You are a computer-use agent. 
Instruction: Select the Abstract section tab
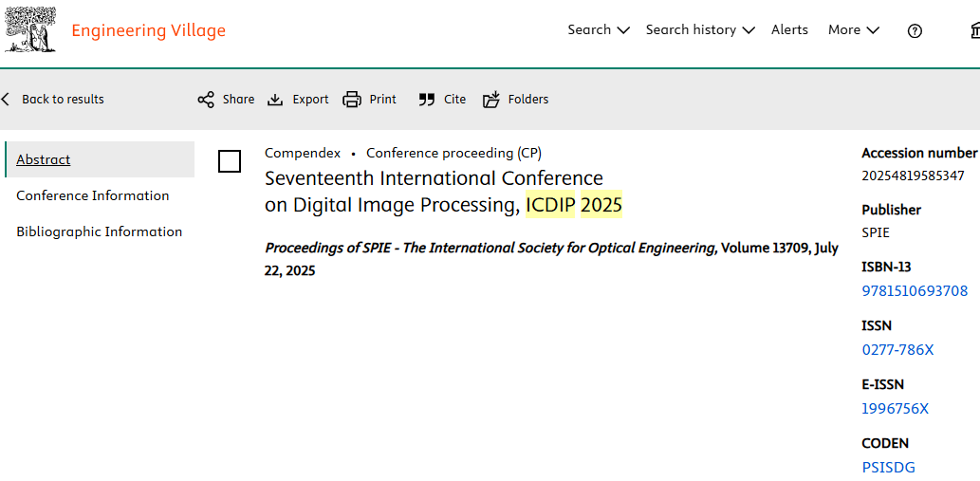tap(44, 159)
